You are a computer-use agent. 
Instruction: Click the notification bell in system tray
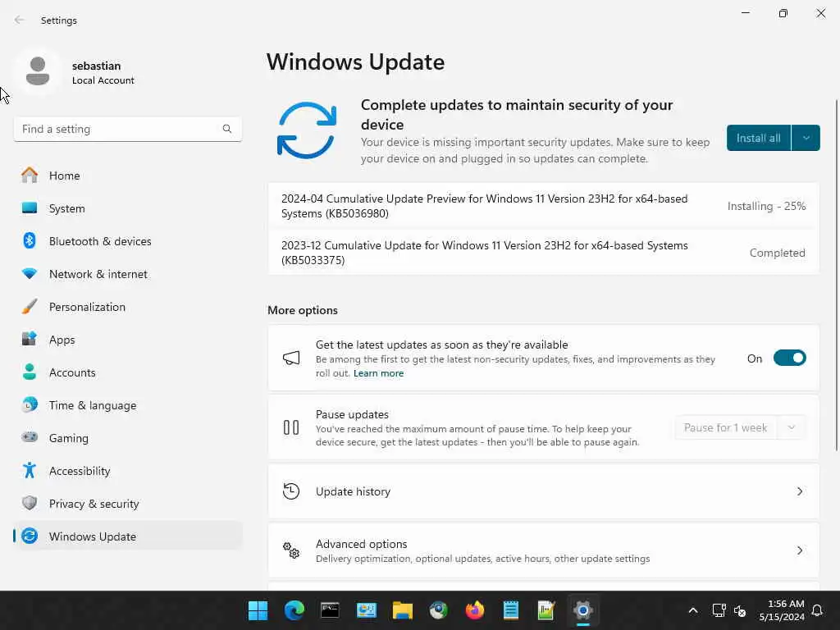(x=817, y=610)
